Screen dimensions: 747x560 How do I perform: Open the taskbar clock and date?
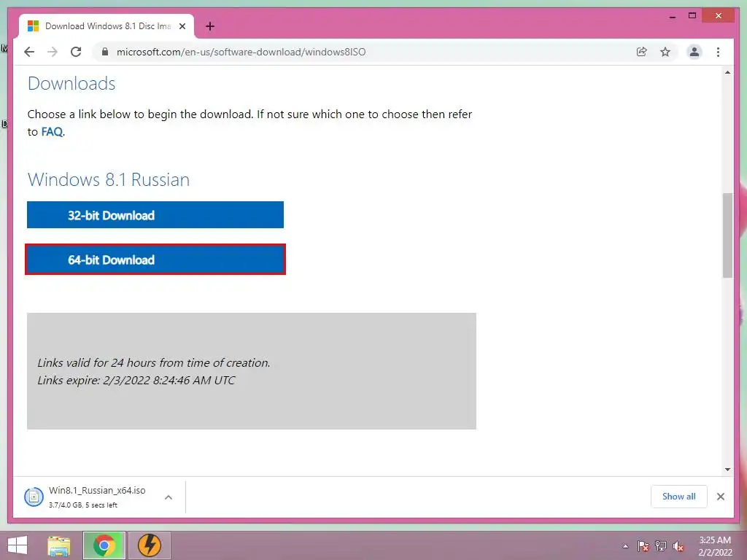pyautogui.click(x=715, y=546)
